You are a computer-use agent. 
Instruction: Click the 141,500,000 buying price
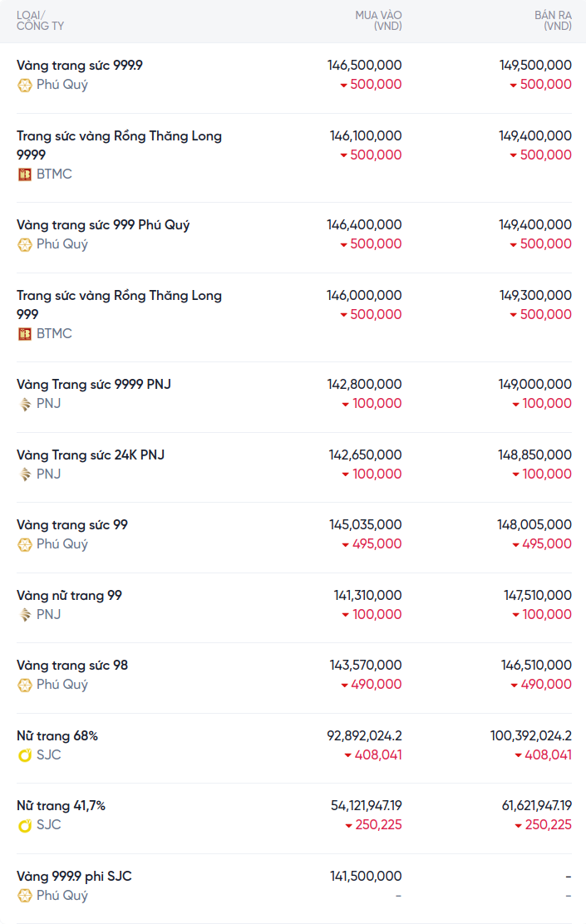[366, 877]
